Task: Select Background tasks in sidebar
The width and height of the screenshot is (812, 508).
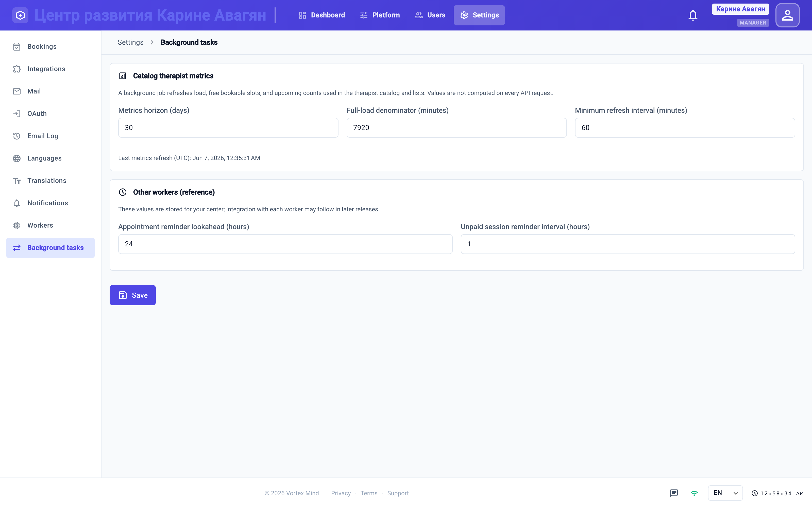Action: point(50,248)
